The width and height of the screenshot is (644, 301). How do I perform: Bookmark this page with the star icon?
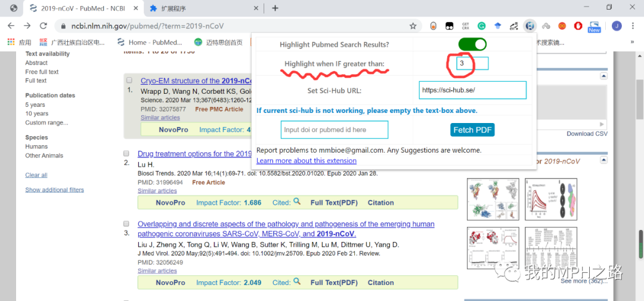click(x=413, y=26)
